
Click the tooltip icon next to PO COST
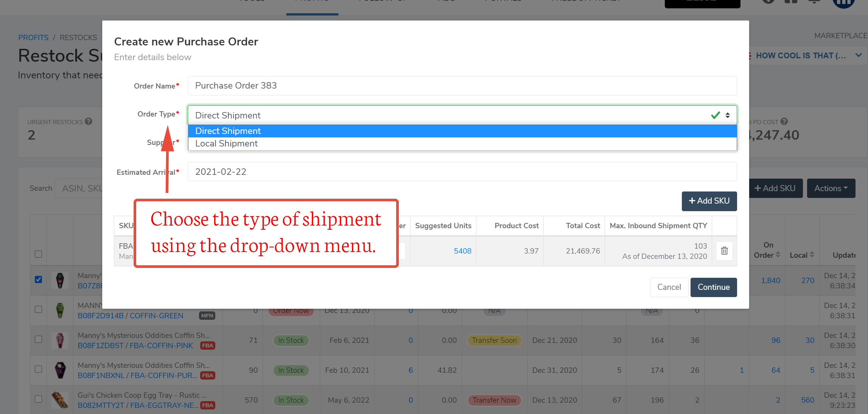click(784, 121)
